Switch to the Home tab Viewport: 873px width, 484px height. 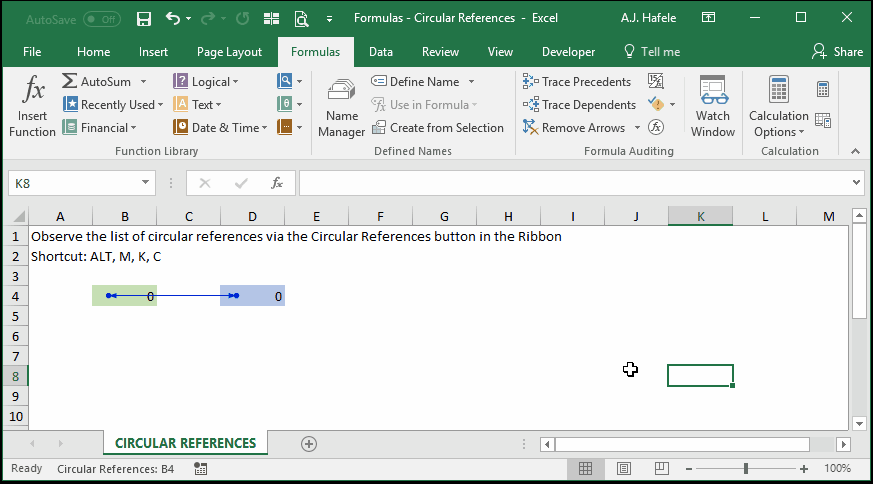[94, 52]
